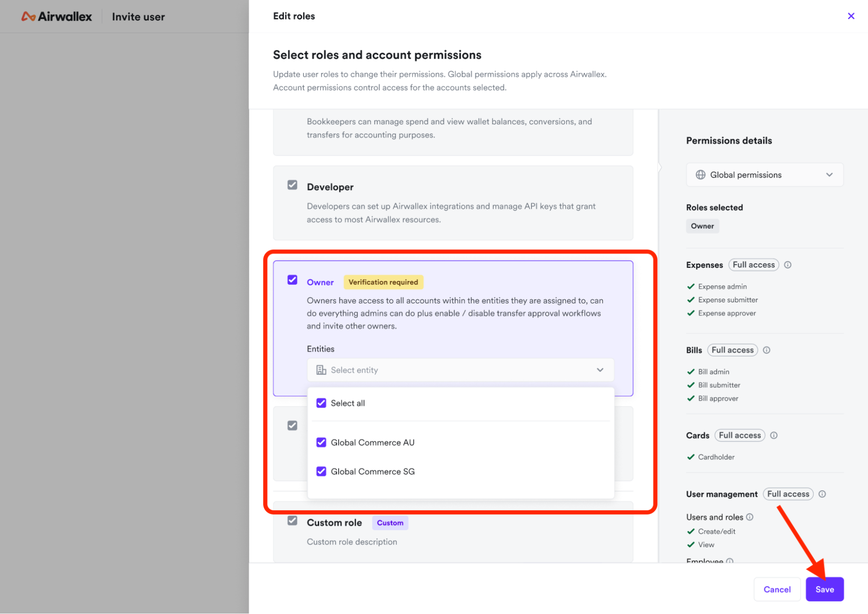Toggle the Developer role checkbox
Image resolution: width=868 pixels, height=614 pixels.
coord(292,185)
